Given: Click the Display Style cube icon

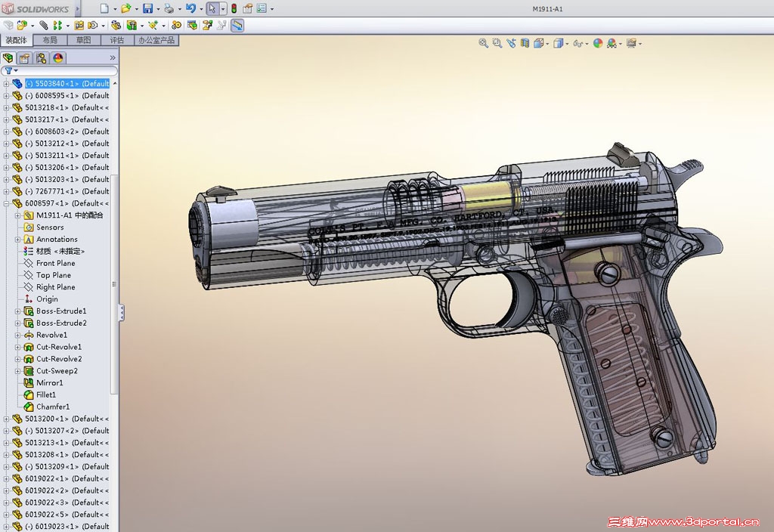Looking at the screenshot, I should point(558,43).
